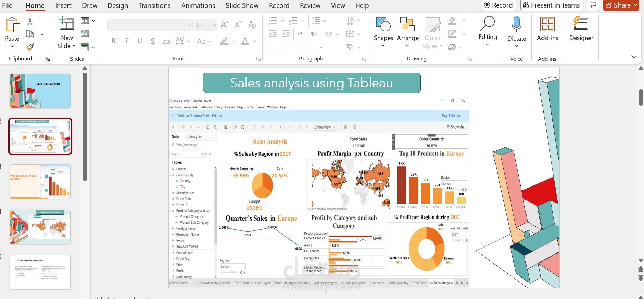Switch to the Insert tab
Screen dimensions: 644x299
[x=63, y=5]
